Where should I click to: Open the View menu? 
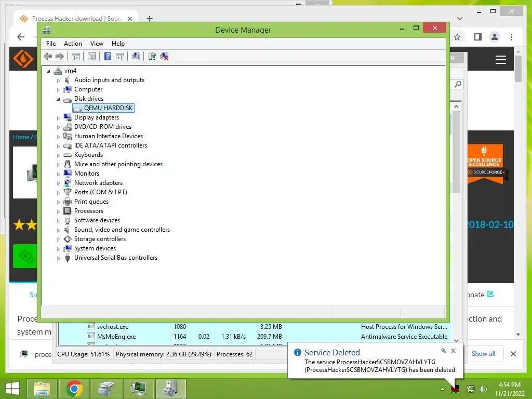pyautogui.click(x=97, y=44)
